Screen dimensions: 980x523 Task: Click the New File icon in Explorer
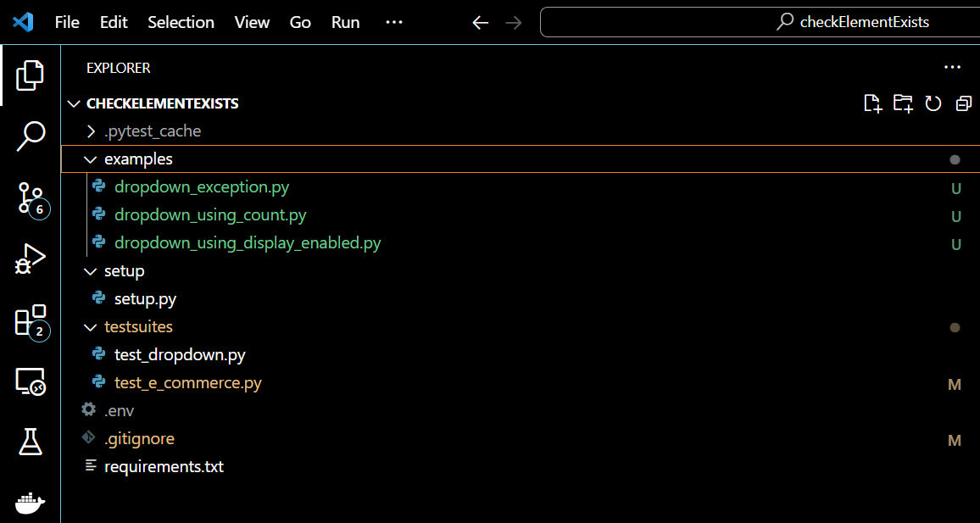click(x=872, y=103)
